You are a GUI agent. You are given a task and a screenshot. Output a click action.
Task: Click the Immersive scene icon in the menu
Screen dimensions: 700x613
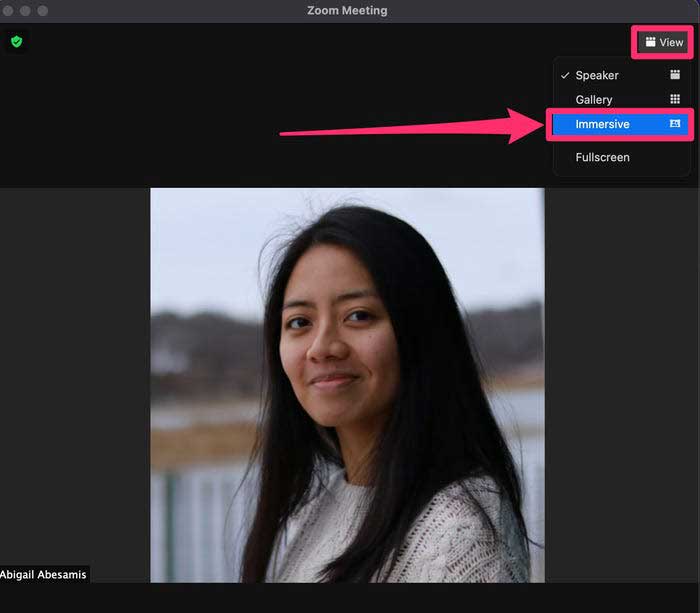(675, 124)
